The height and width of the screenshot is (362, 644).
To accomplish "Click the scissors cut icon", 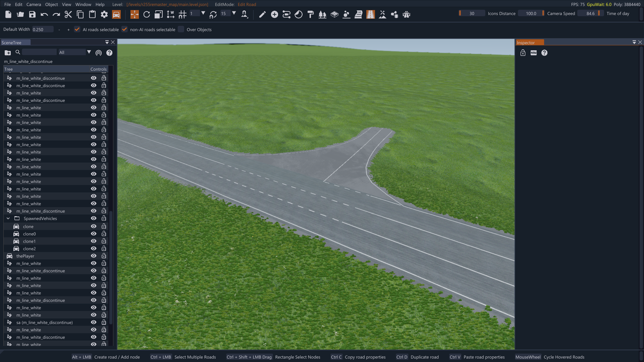I will pos(68,14).
